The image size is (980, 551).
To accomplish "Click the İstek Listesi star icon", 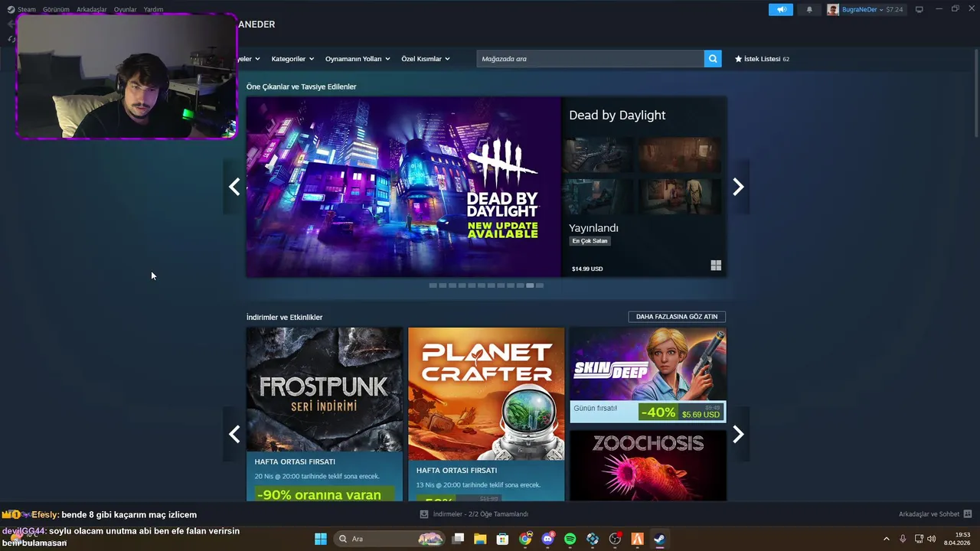I will pyautogui.click(x=739, y=59).
